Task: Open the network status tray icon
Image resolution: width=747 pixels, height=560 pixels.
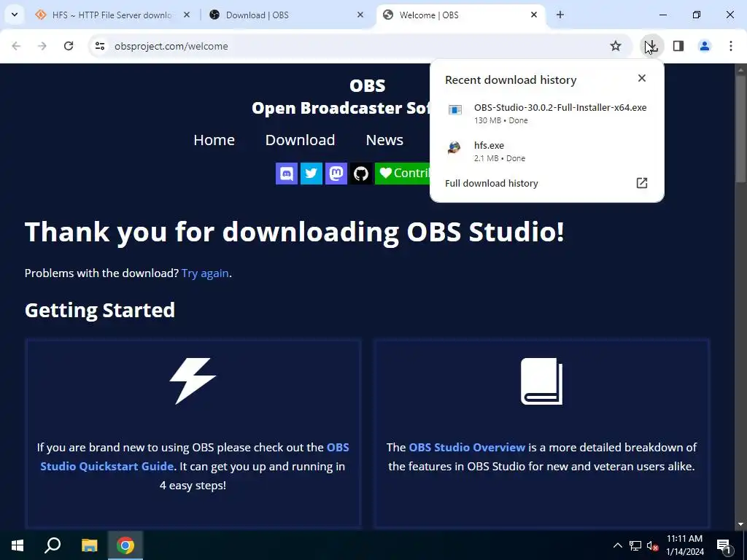Action: [x=635, y=545]
